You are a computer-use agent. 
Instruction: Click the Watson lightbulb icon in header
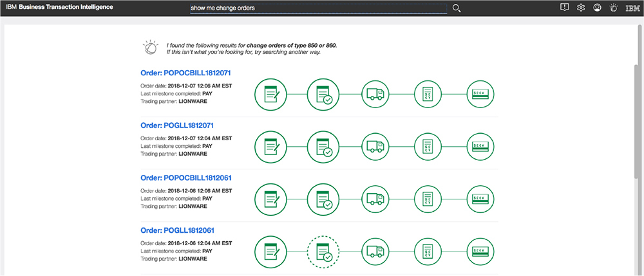point(614,7)
